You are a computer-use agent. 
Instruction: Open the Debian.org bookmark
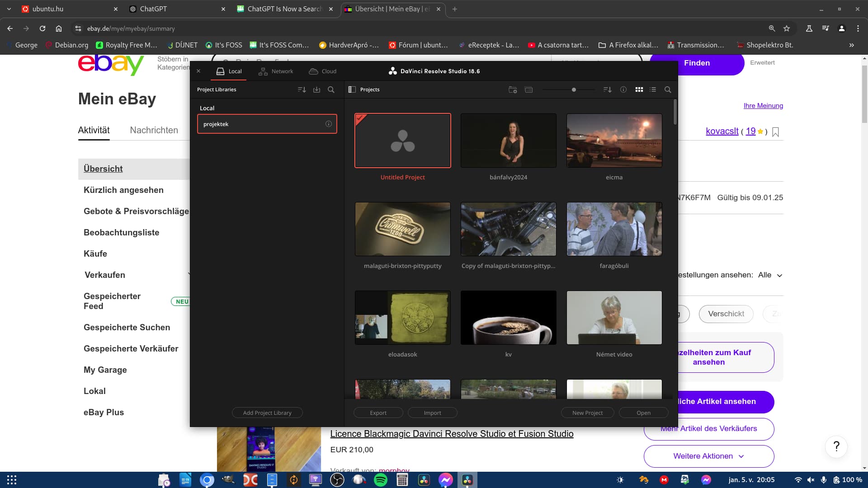pyautogui.click(x=67, y=45)
